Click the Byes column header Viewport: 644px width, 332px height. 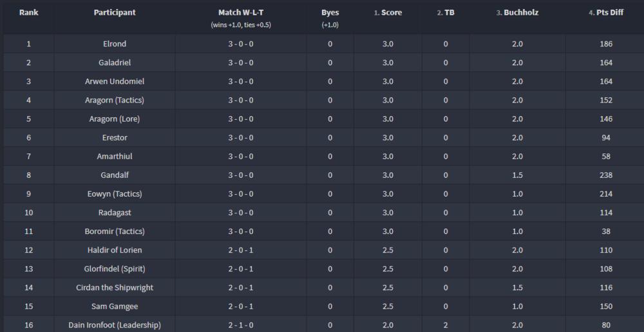click(330, 13)
